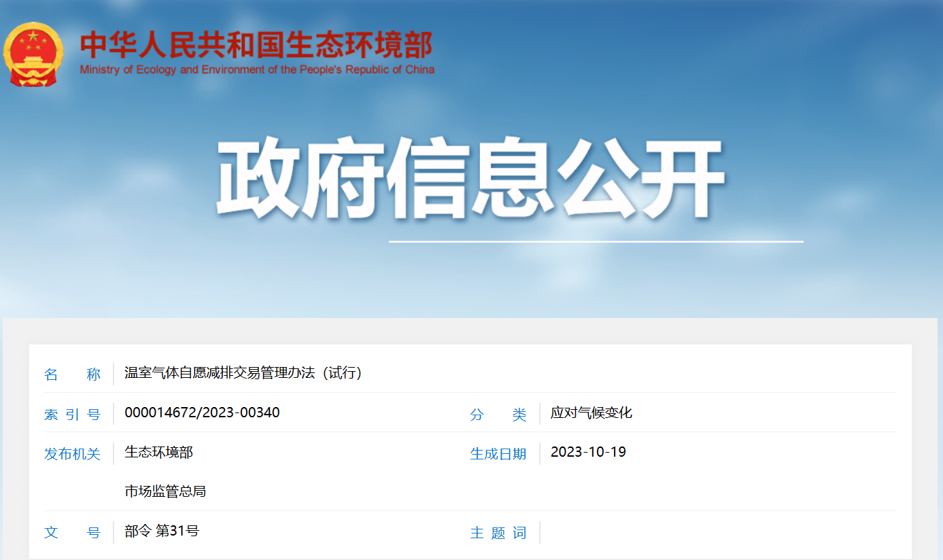Select the 分类 field label
The height and width of the screenshot is (560, 943).
tap(498, 414)
